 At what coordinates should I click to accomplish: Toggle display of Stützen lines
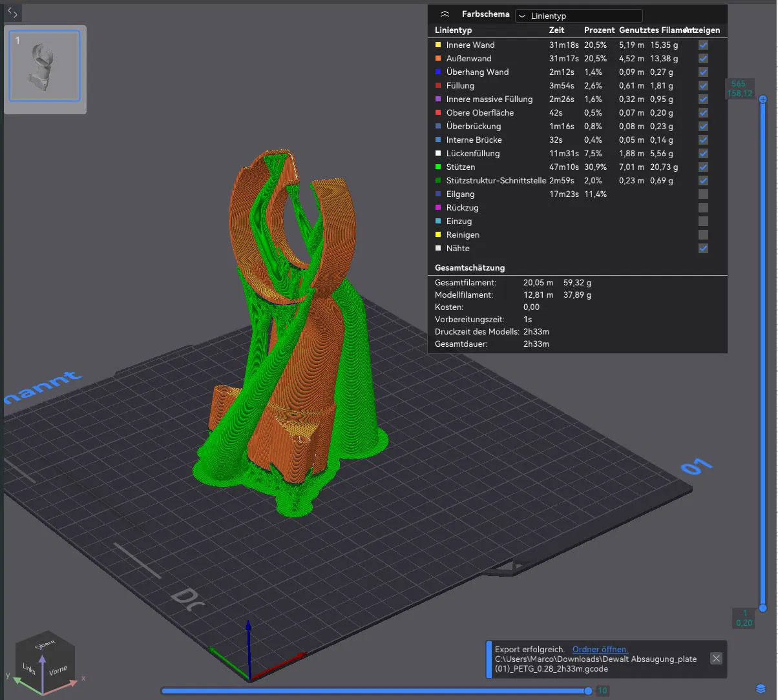(x=703, y=167)
